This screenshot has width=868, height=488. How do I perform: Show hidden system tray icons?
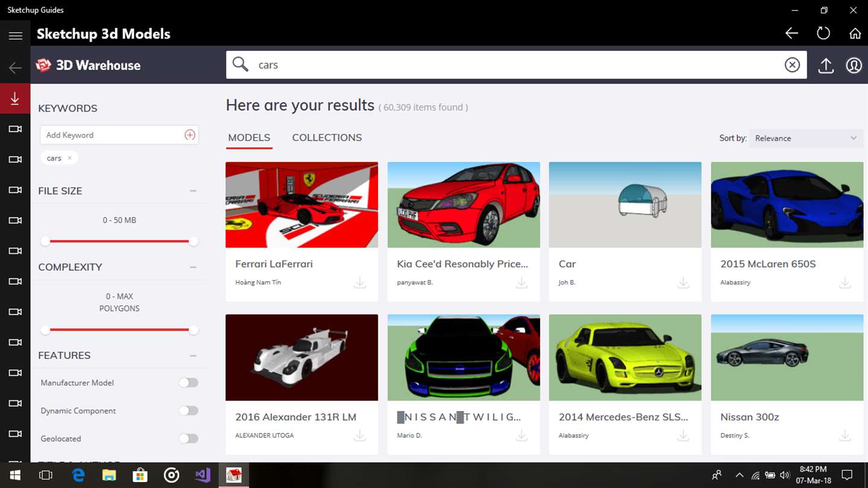click(739, 475)
